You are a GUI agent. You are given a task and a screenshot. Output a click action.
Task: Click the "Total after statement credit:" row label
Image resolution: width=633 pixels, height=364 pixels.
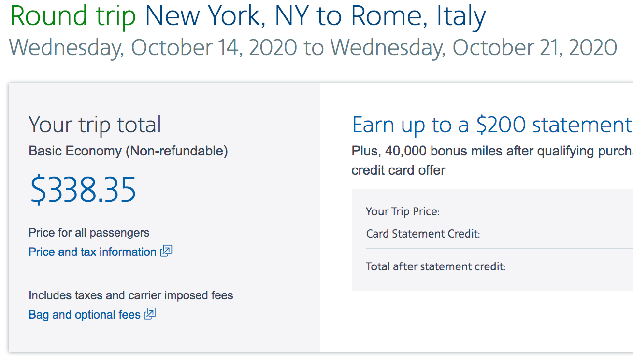435,266
